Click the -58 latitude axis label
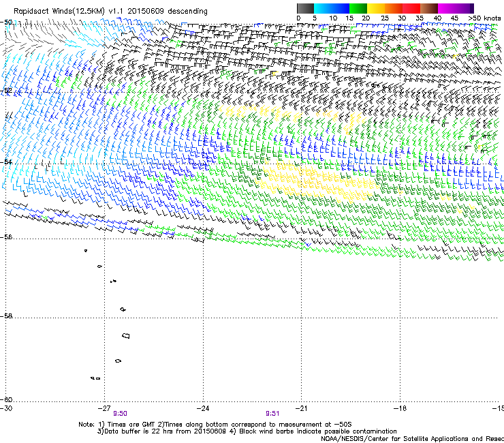Image resolution: width=504 pixels, height=443 pixels. (x=6, y=316)
